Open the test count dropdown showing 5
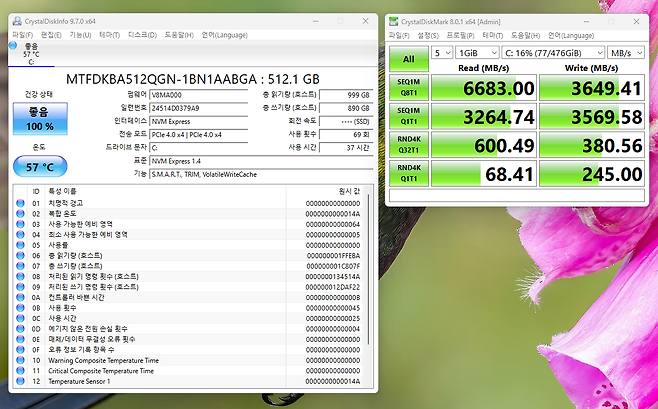658x409 pixels. click(443, 51)
